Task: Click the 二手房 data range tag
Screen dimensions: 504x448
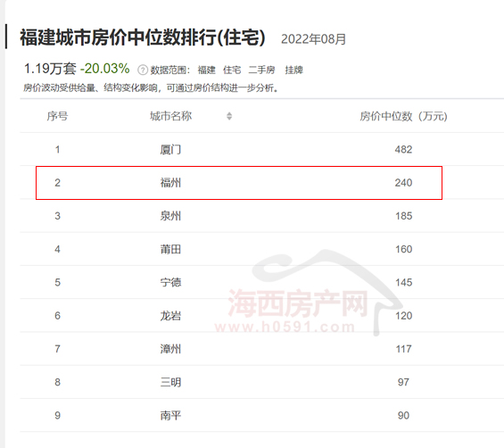Action: pyautogui.click(x=261, y=70)
